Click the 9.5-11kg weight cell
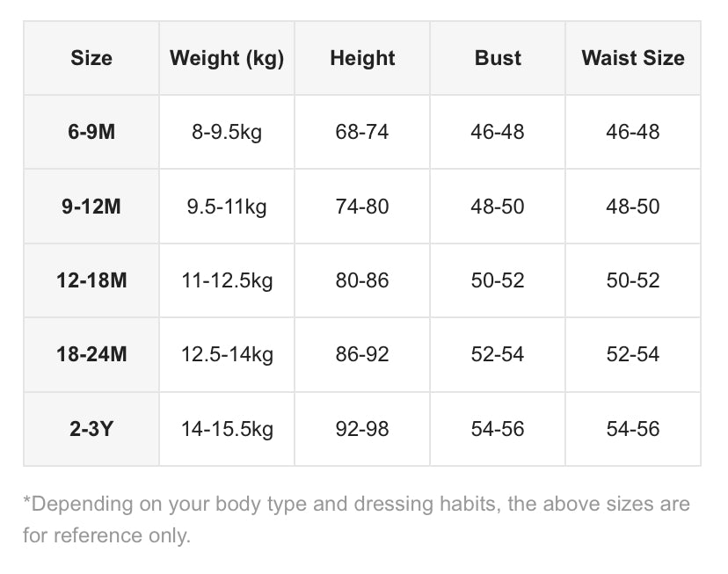The height and width of the screenshot is (574, 728). tap(227, 207)
